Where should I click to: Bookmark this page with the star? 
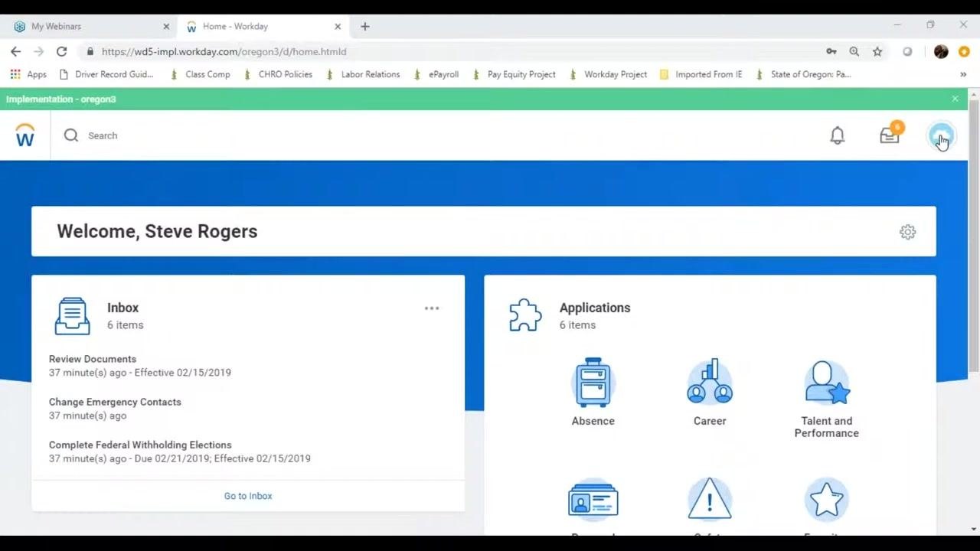[x=877, y=51]
